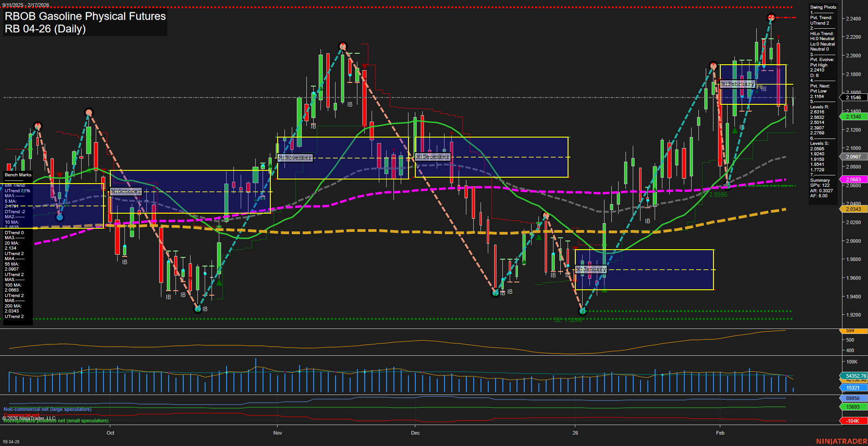Click the red -104K indicator value tag

coord(852,421)
